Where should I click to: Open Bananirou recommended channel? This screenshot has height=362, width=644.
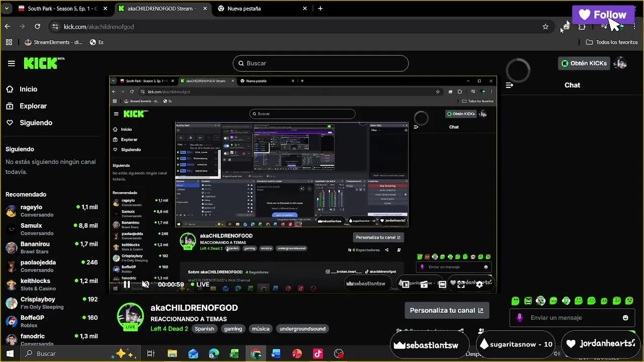pyautogui.click(x=51, y=247)
